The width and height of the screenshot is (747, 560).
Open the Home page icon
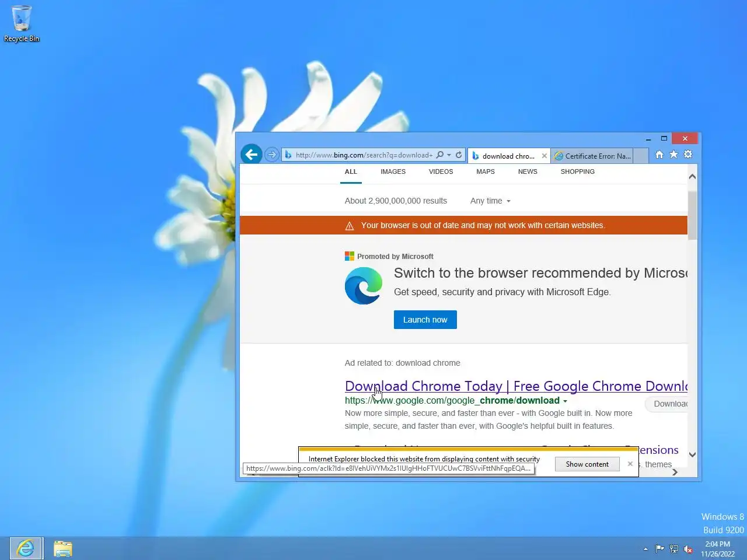pyautogui.click(x=659, y=155)
